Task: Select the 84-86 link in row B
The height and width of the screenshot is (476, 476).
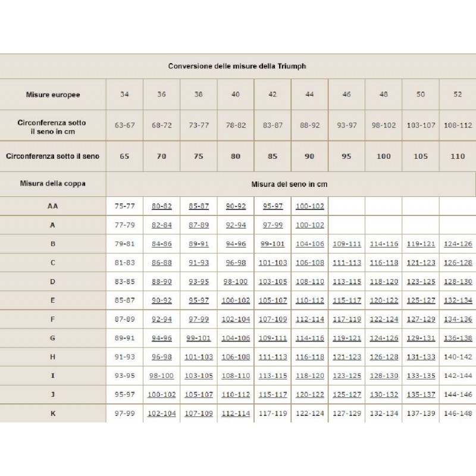Action: [162, 244]
